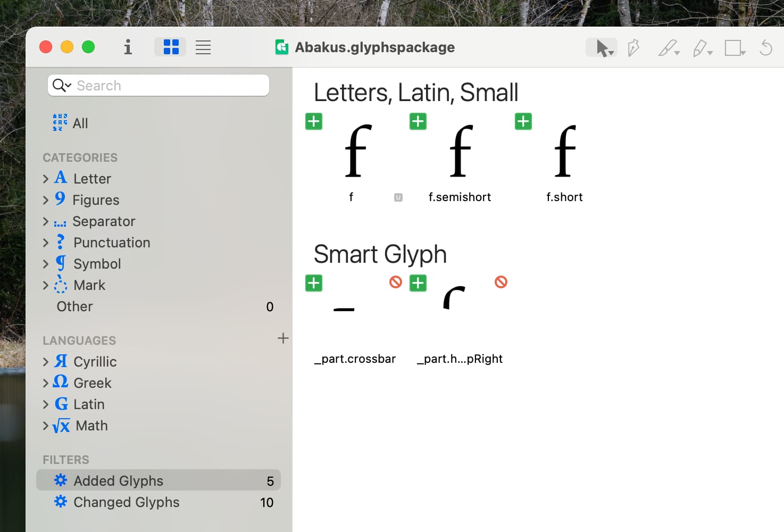Switch to list view
784x532 pixels.
point(203,47)
